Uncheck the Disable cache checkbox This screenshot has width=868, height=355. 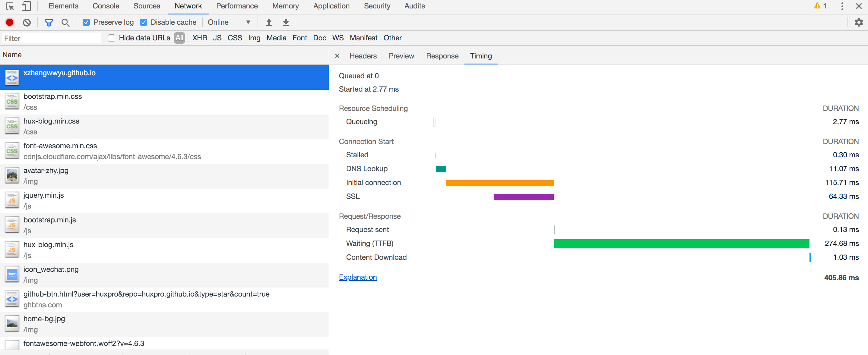(x=144, y=22)
